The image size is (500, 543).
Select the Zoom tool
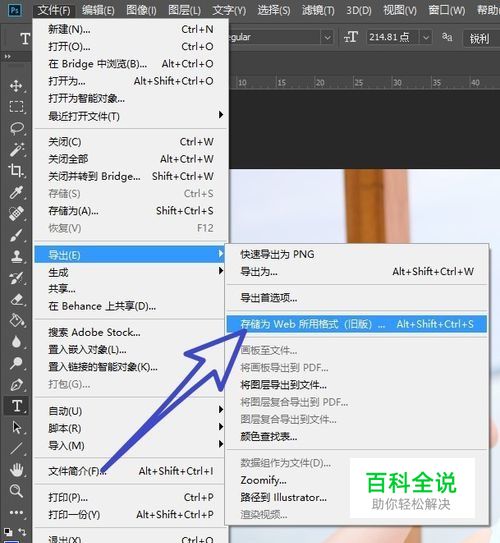click(16, 491)
